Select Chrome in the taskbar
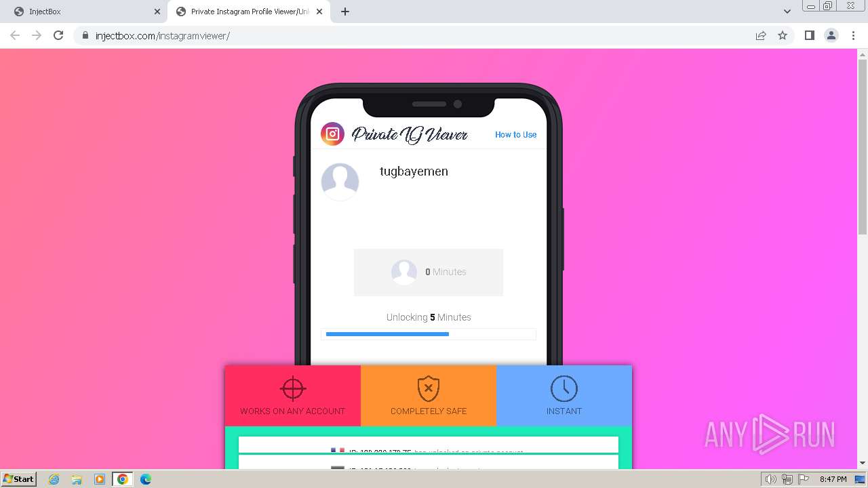Screen dimensions: 868x488 pyautogui.click(x=123, y=479)
